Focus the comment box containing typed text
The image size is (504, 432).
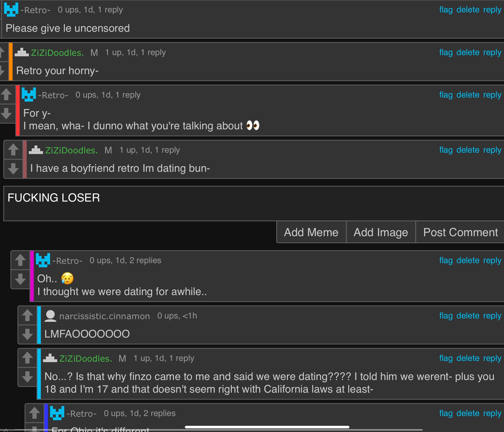pyautogui.click(x=254, y=203)
